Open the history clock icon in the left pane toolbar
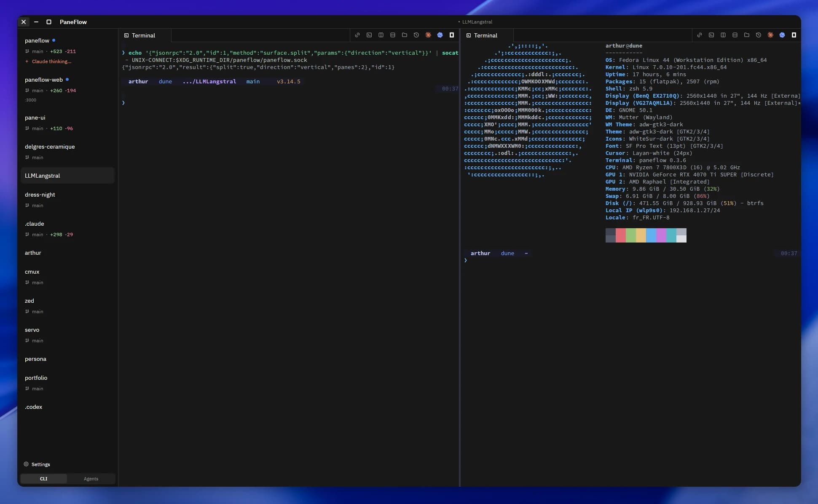This screenshot has width=818, height=504. (x=416, y=35)
